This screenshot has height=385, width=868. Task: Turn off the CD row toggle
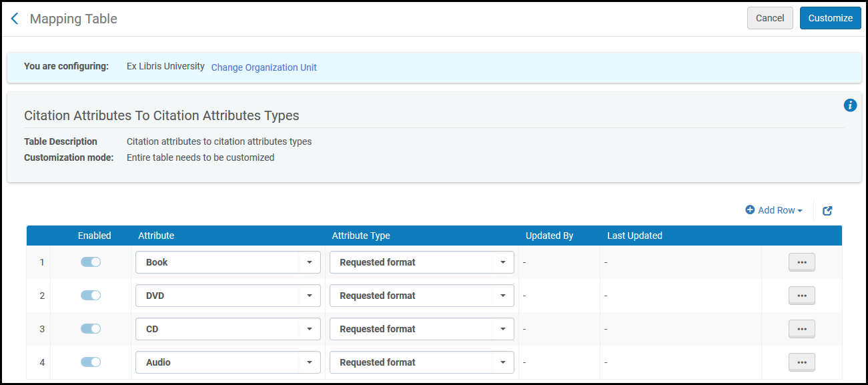(91, 329)
